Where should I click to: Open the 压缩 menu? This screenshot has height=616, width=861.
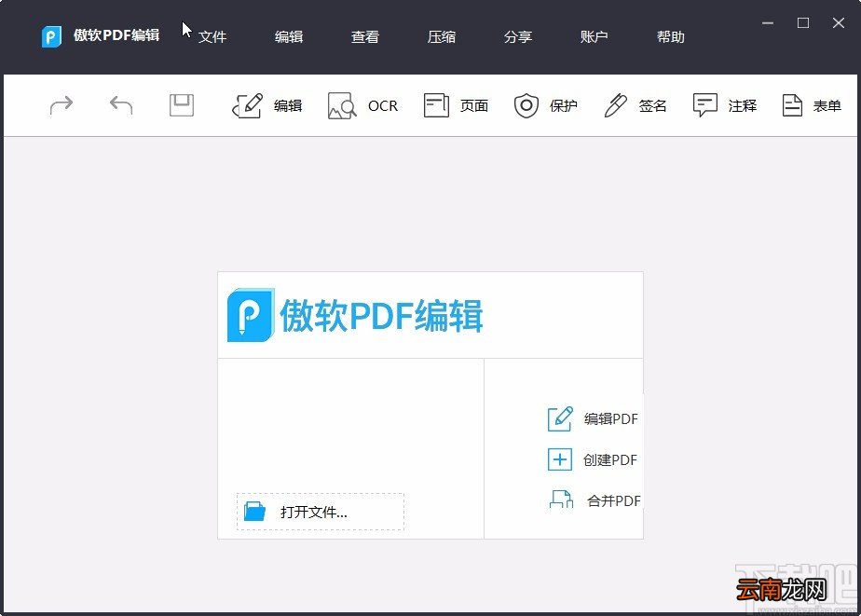click(442, 36)
